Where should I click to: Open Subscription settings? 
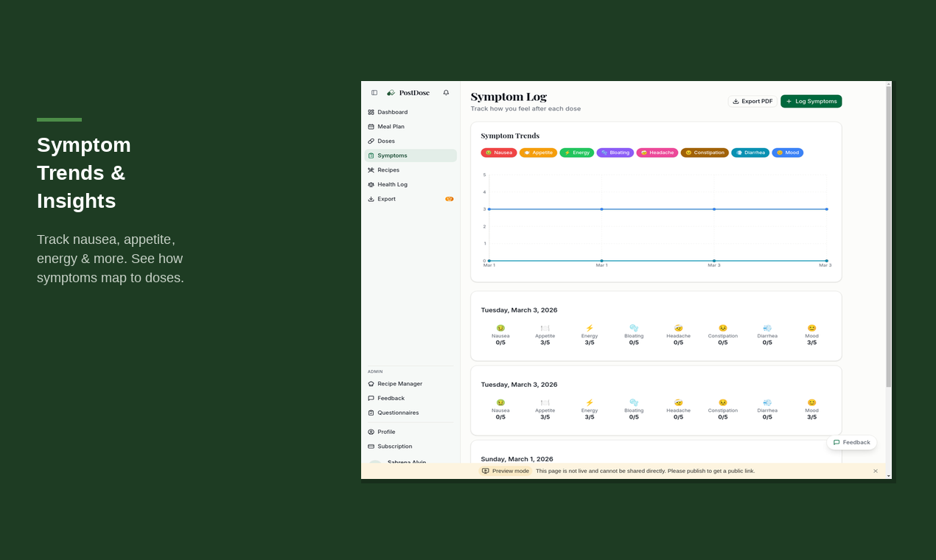(411, 447)
